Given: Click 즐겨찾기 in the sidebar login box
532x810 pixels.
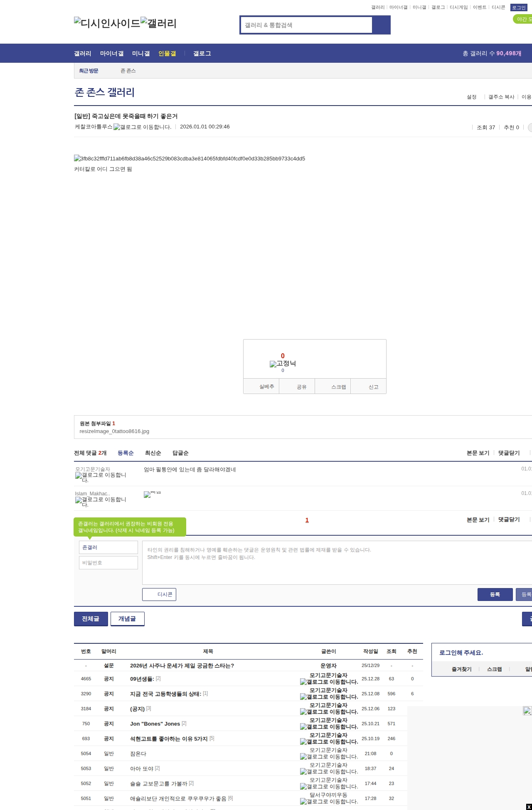Looking at the screenshot, I should 462,669.
